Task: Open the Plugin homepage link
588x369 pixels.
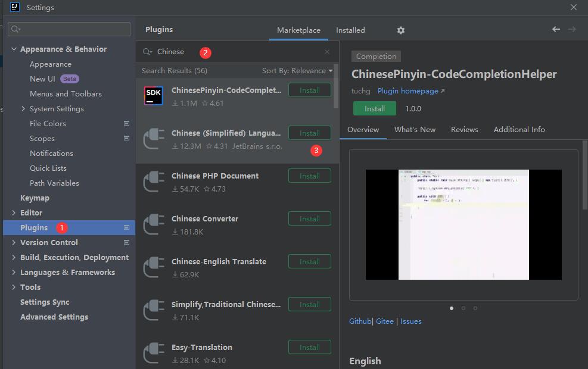Action: [x=410, y=91]
